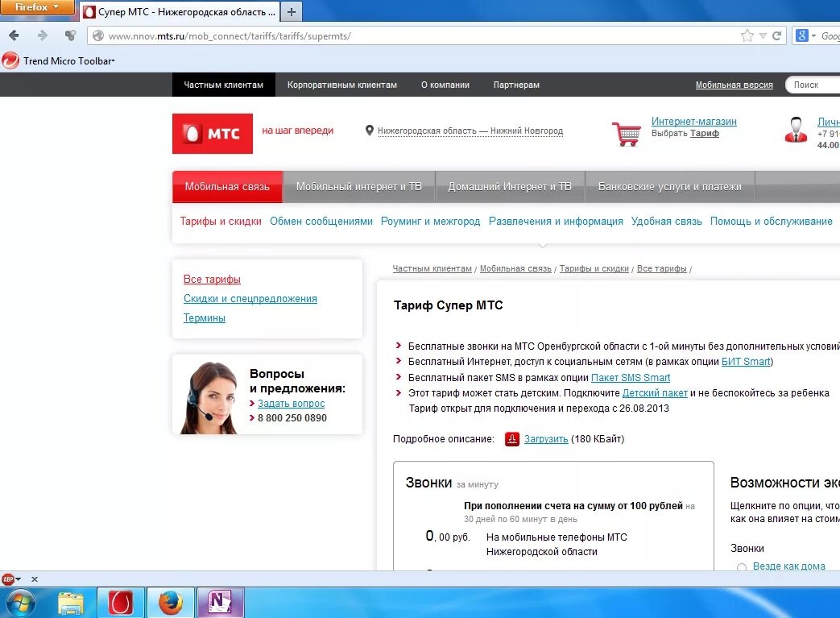The image size is (840, 618).
Task: Switch to Банковские услуги и платежи tab
Action: pos(669,186)
